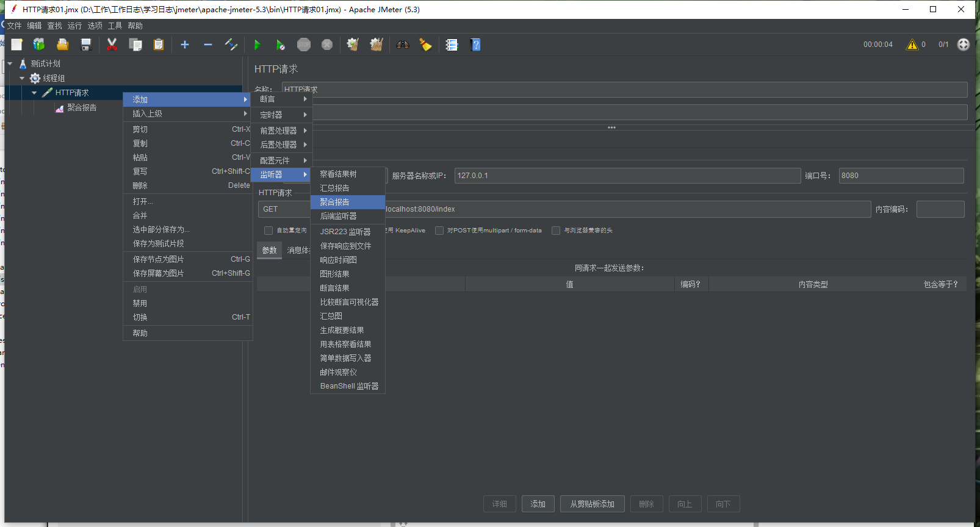980x527 pixels.
Task: Click the Search binoculars icon
Action: (x=402, y=45)
